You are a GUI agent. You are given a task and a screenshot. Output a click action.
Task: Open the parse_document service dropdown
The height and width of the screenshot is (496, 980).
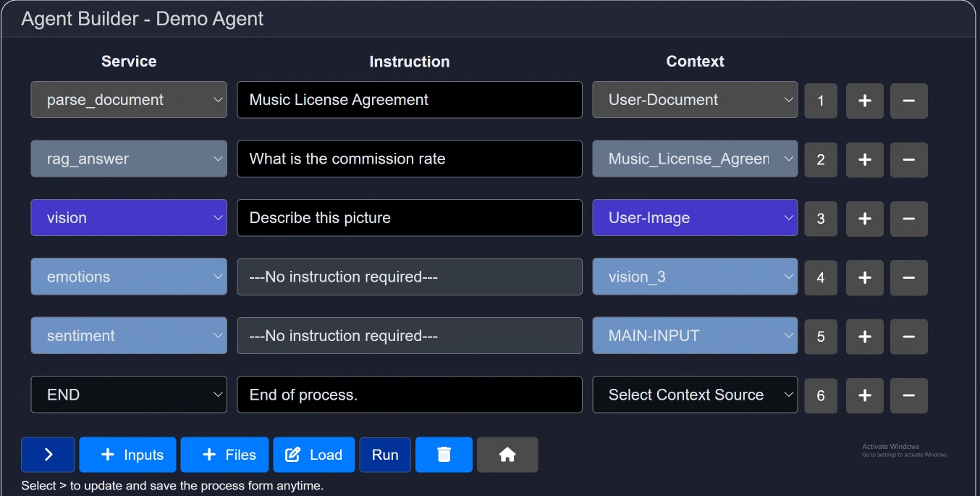129,100
